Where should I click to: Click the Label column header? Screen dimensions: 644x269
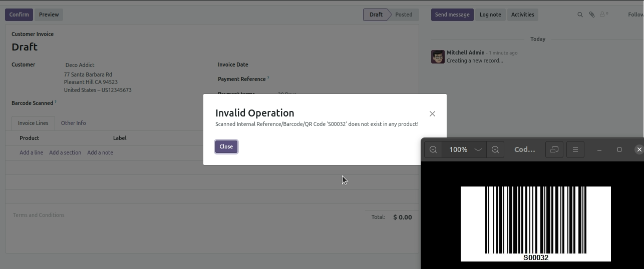click(x=120, y=138)
